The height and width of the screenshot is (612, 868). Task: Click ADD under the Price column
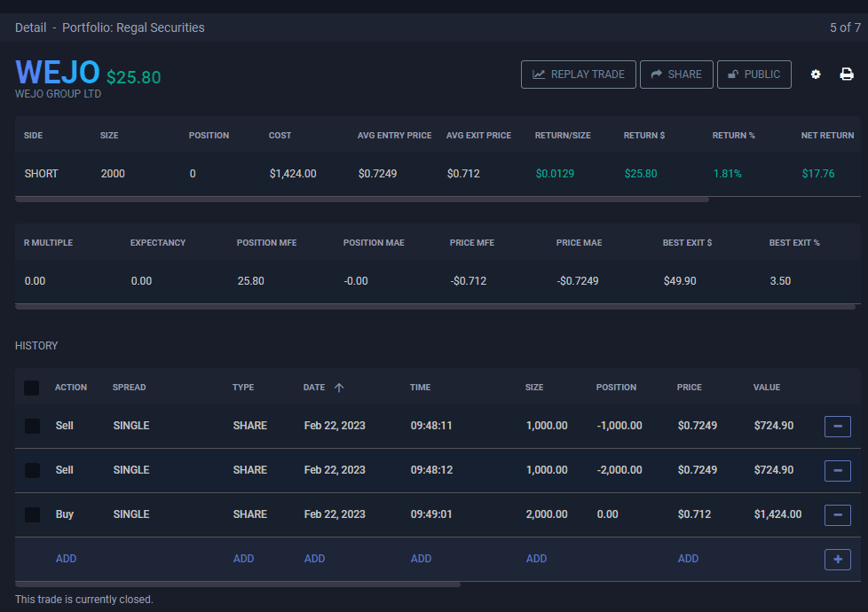point(688,559)
